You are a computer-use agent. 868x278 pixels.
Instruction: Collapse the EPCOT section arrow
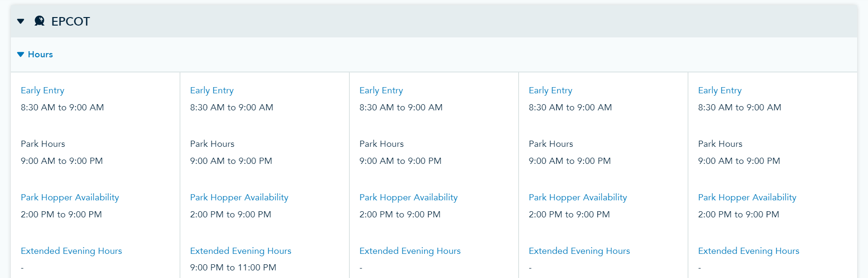pyautogui.click(x=20, y=21)
